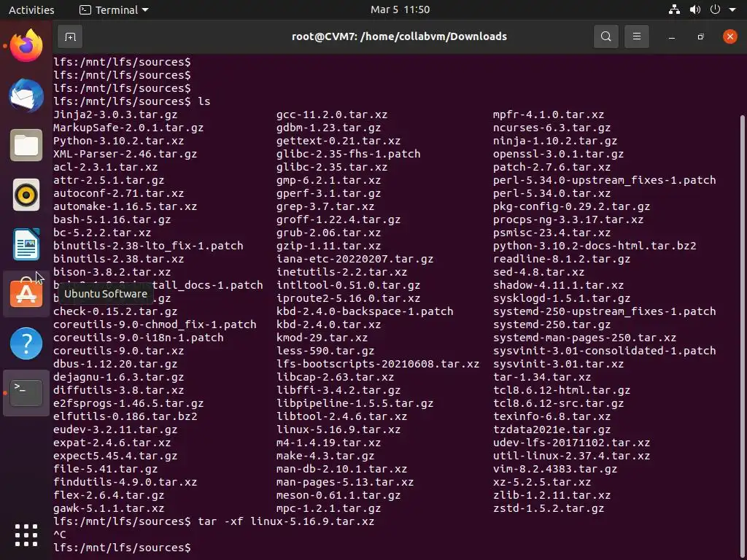The width and height of the screenshot is (747, 560).
Task: Click kbd-2.4.0-backspace-1.patch entry
Action: pyautogui.click(x=365, y=312)
